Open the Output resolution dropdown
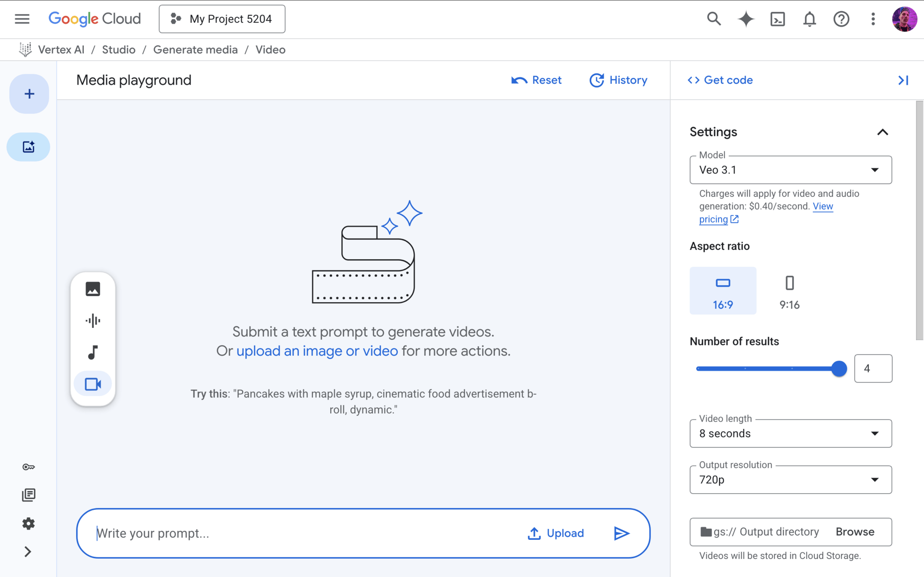The width and height of the screenshot is (924, 577). [x=790, y=480]
